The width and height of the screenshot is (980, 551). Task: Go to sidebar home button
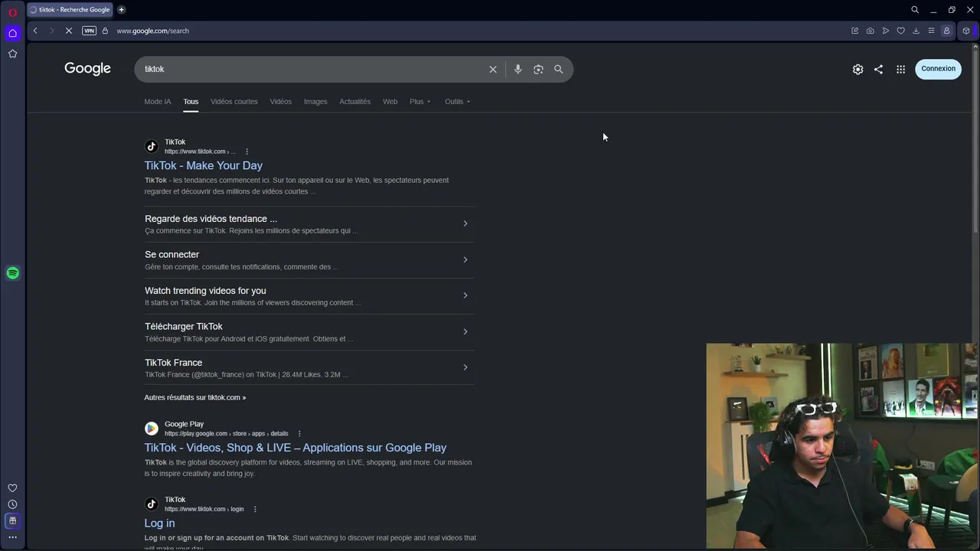pos(12,33)
